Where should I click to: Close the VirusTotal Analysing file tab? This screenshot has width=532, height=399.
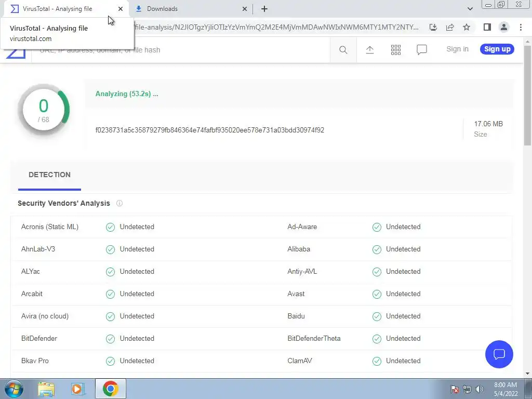pos(121,9)
